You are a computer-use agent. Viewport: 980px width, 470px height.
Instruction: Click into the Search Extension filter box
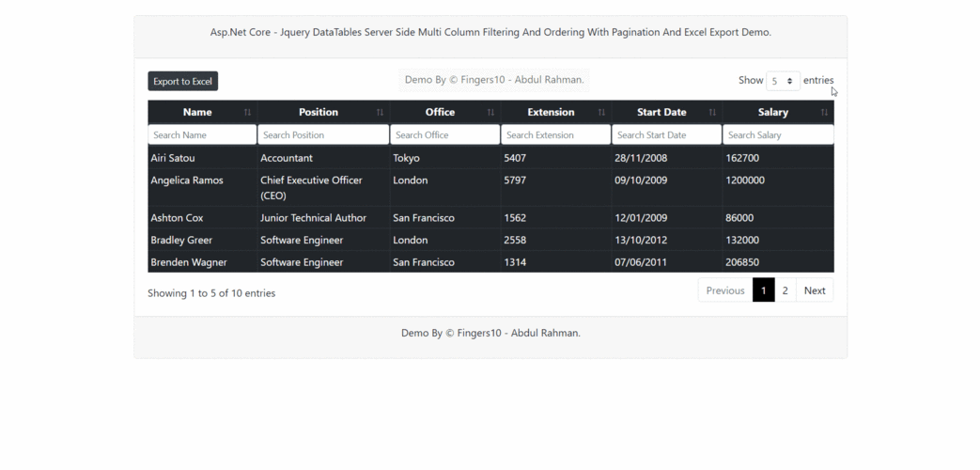pos(555,135)
